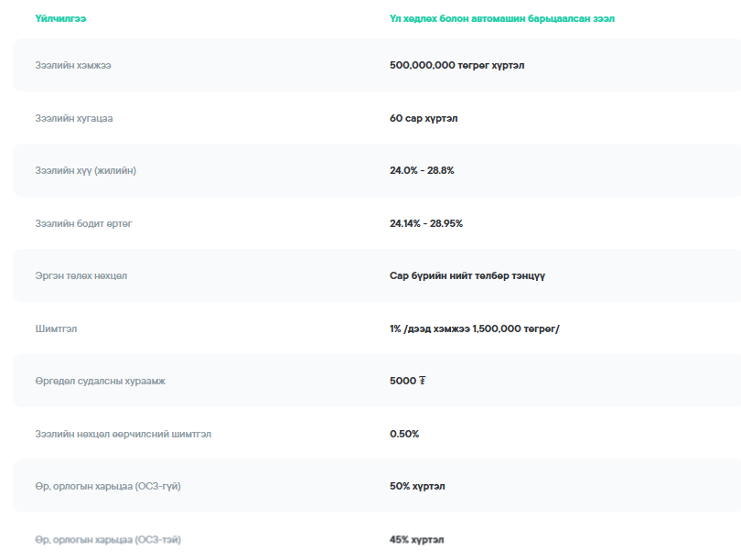Click the "24.0% - 28.8%" interest rate value
The height and width of the screenshot is (560, 741).
coord(422,170)
